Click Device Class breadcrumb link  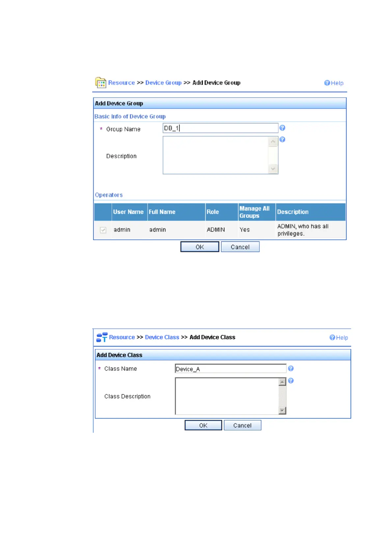point(162,337)
